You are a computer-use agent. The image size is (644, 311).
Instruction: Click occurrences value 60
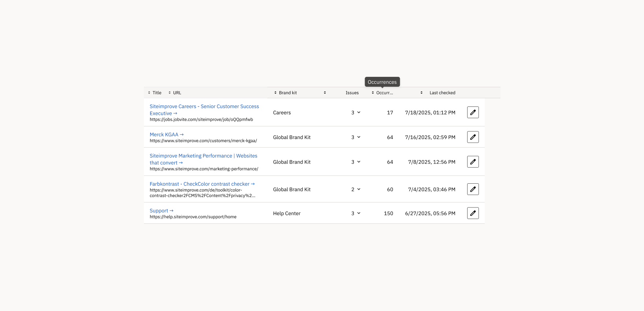(x=390, y=189)
